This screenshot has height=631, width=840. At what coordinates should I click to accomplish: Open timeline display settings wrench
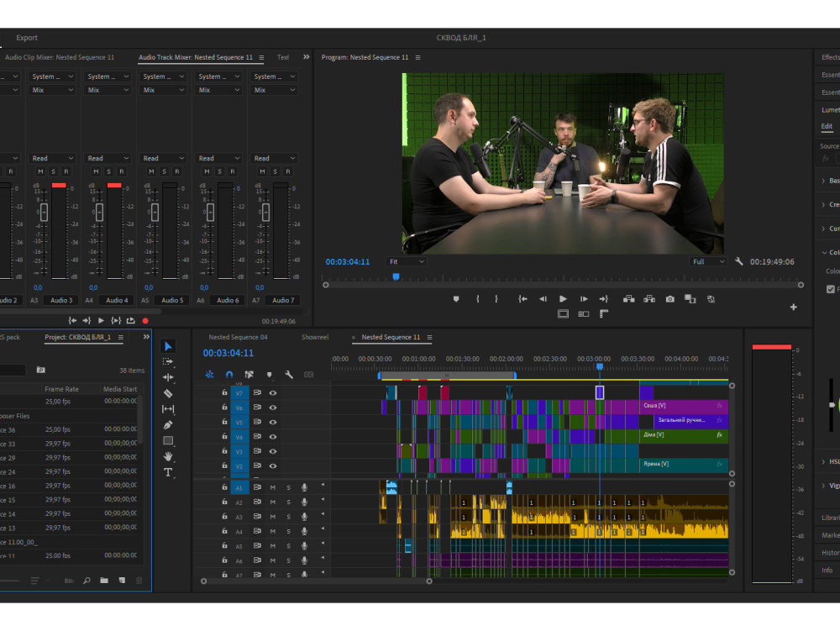[289, 375]
